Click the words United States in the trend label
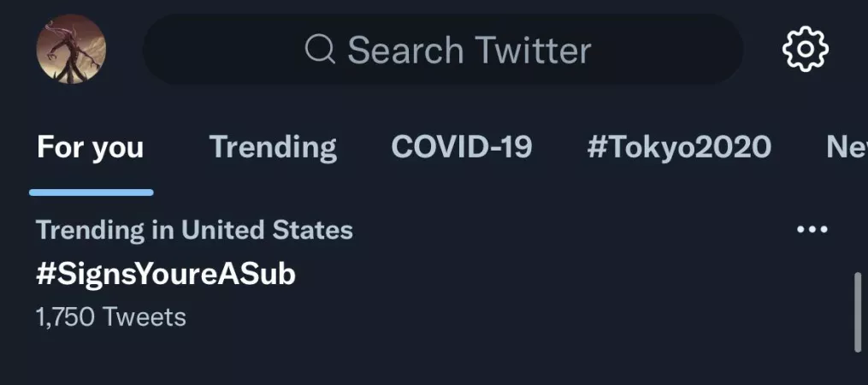The height and width of the screenshot is (385, 868). click(x=267, y=229)
